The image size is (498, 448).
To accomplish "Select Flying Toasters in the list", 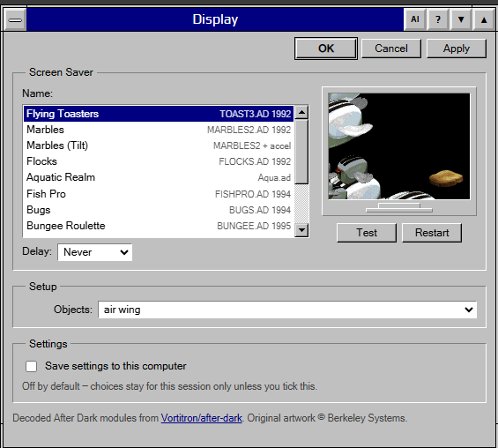I will 159,114.
